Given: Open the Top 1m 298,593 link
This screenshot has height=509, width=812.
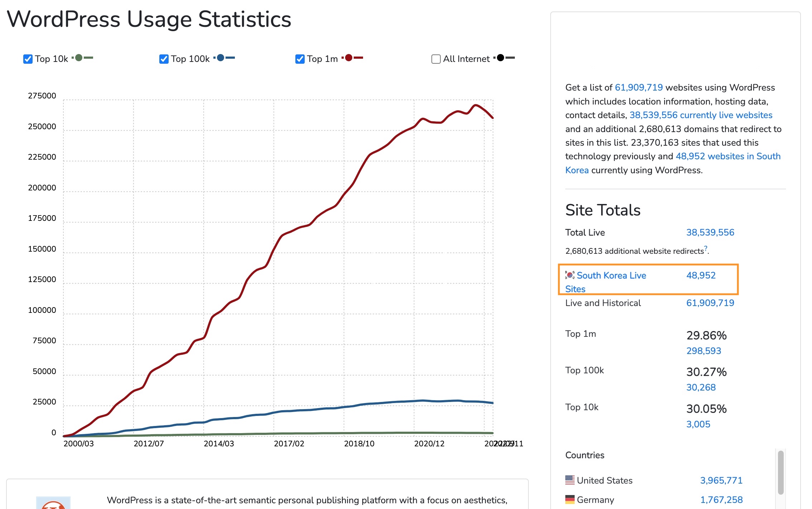Looking at the screenshot, I should point(703,351).
